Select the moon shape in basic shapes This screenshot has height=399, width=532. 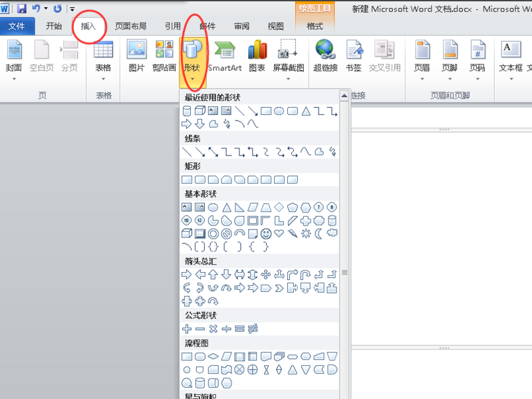tap(319, 233)
